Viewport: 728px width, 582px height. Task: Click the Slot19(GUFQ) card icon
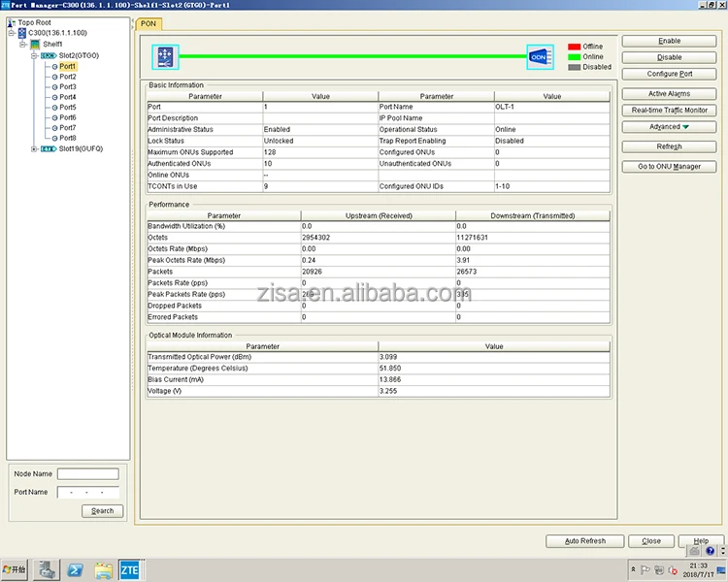tap(49, 149)
